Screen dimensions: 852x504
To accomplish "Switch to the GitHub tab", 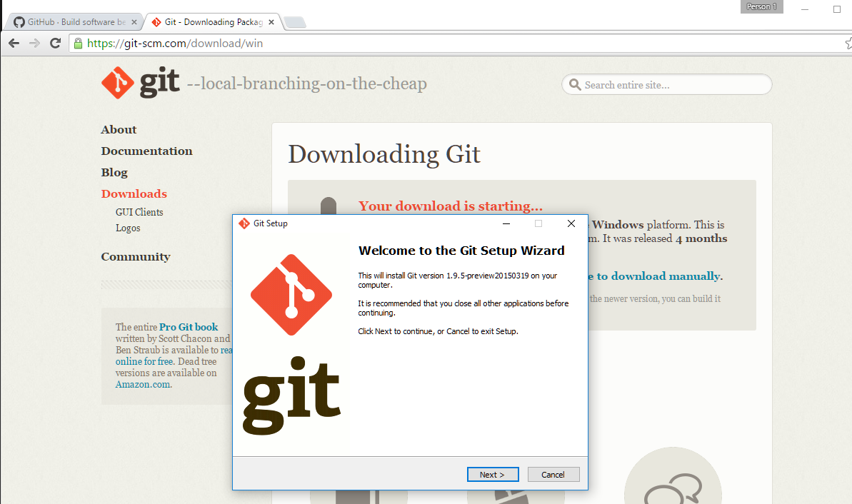I will 71,21.
